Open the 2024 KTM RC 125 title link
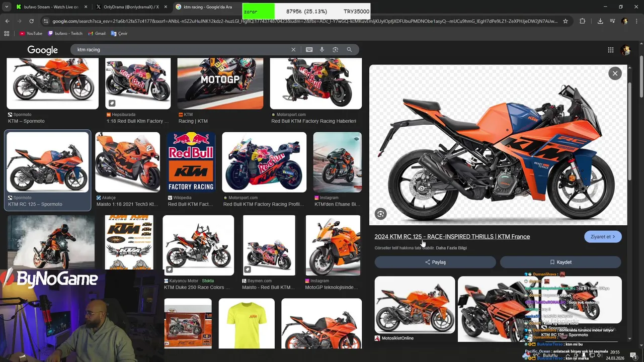This screenshot has width=644, height=362. pos(452,237)
